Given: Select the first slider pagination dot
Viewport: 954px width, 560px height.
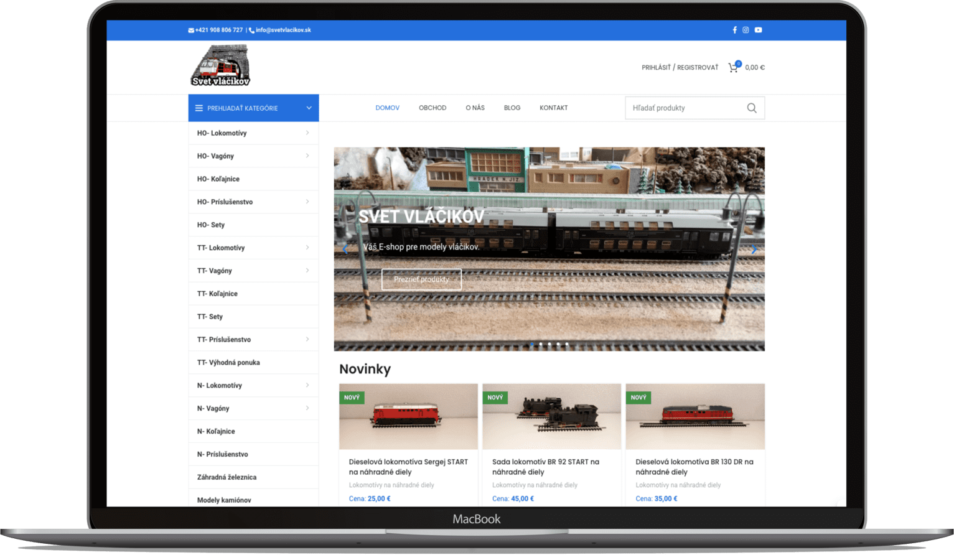Looking at the screenshot, I should point(532,344).
